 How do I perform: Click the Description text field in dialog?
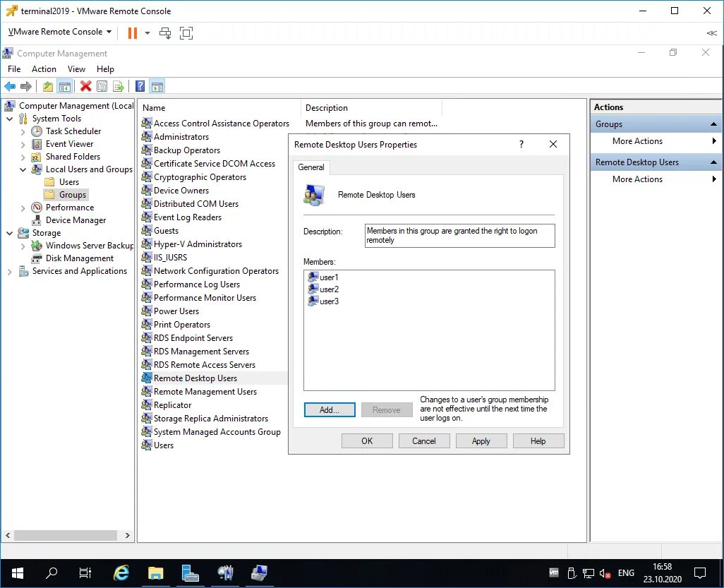pyautogui.click(x=460, y=236)
